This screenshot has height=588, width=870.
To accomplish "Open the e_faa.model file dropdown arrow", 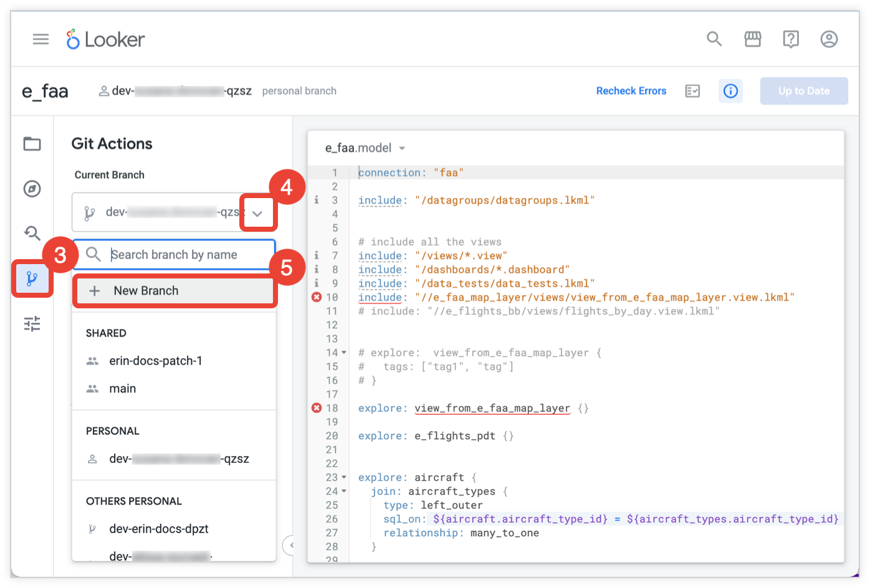I will 402,148.
